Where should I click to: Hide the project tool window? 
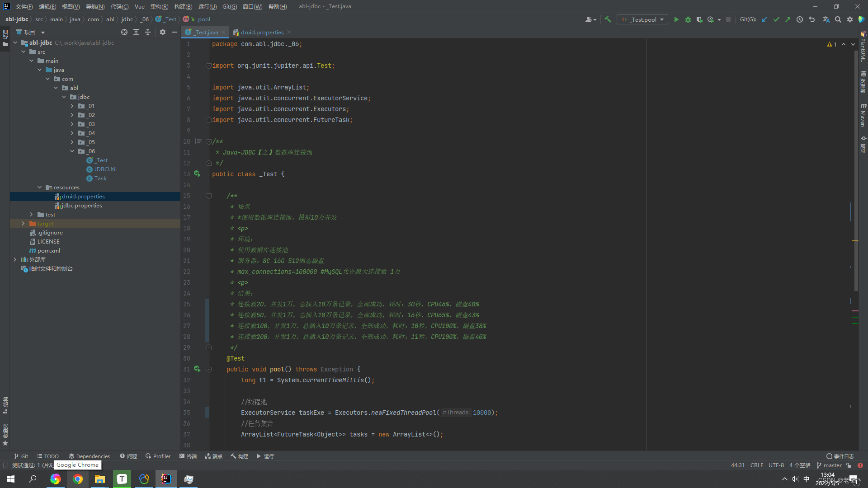pyautogui.click(x=175, y=32)
